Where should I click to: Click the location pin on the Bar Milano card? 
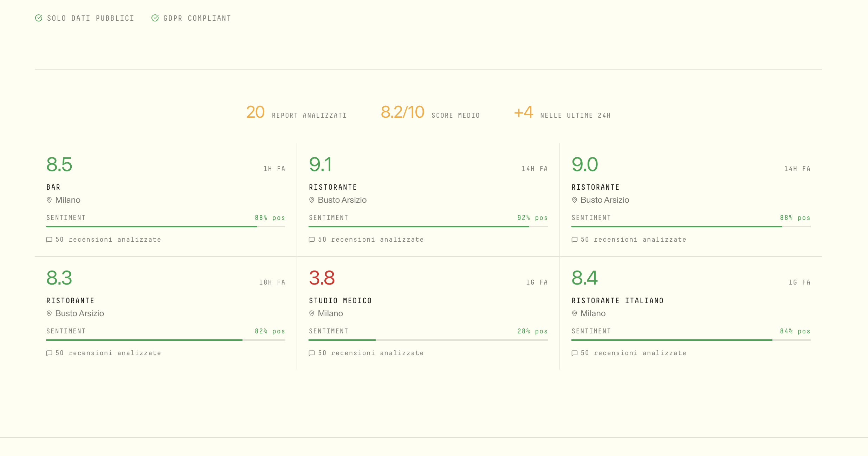[49, 200]
